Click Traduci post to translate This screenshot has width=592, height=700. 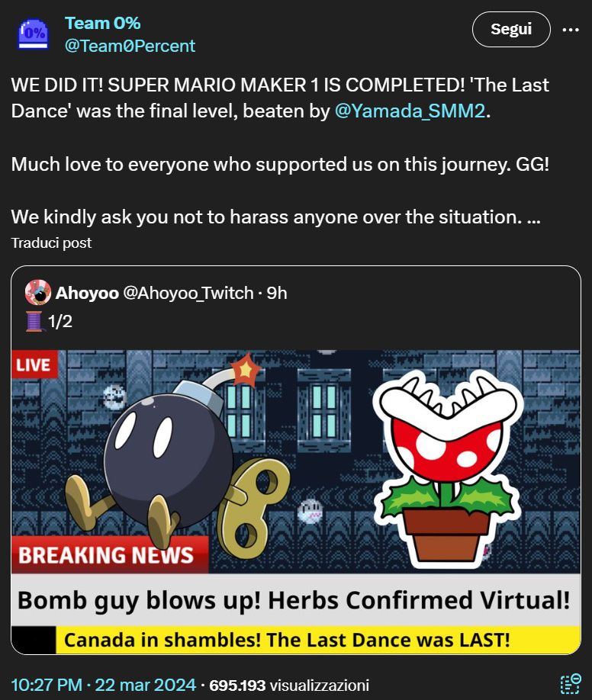pos(51,242)
